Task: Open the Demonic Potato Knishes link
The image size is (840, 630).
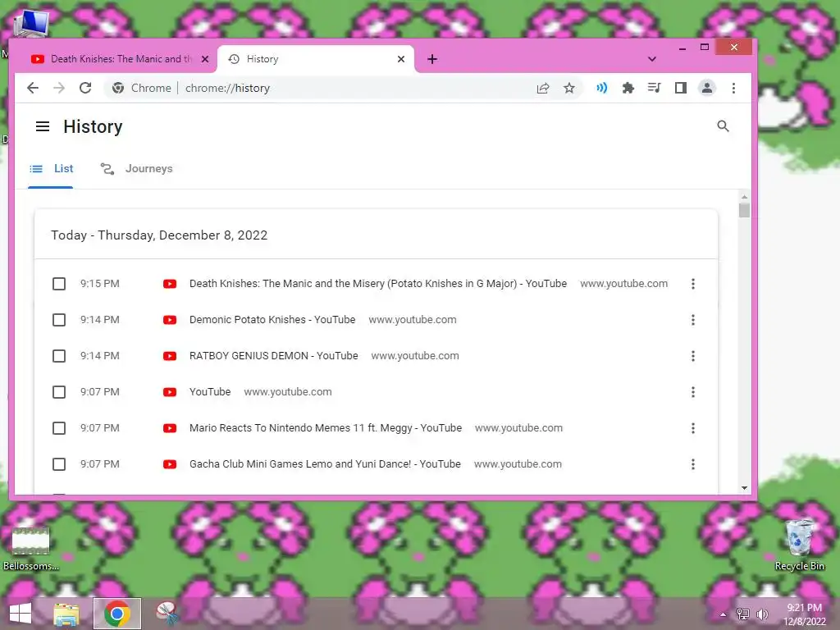Action: pyautogui.click(x=272, y=320)
